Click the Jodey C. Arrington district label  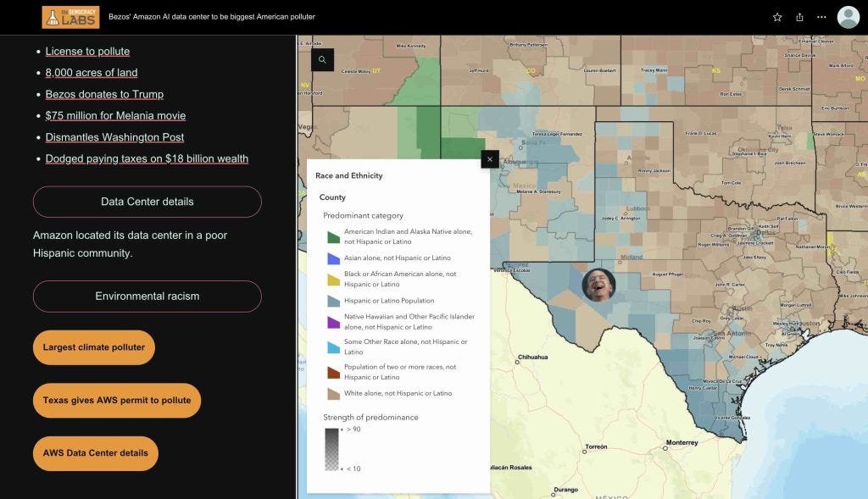(620, 219)
